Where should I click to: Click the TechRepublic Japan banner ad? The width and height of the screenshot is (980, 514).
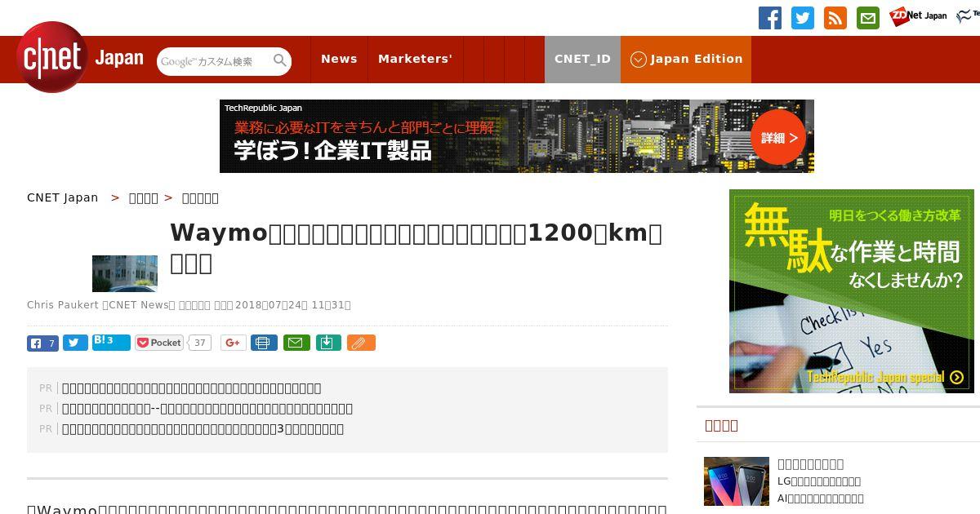pos(517,136)
